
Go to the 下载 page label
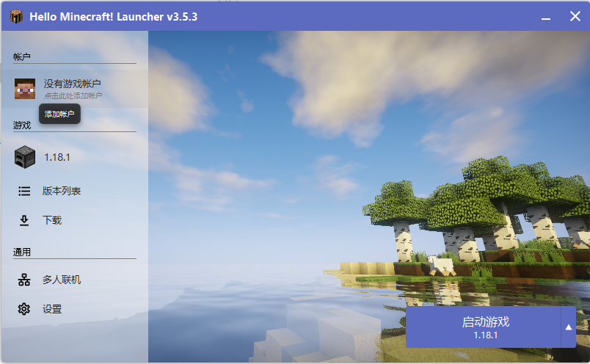point(52,220)
